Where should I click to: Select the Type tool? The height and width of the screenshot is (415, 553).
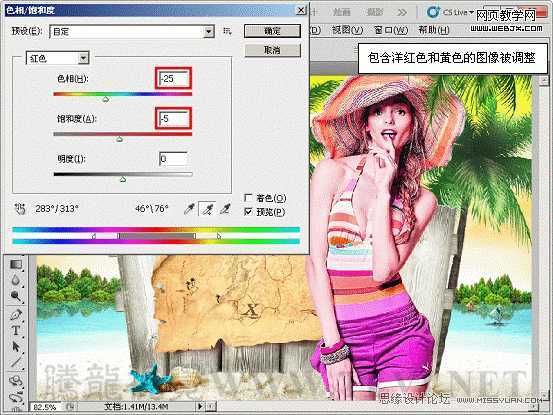click(x=16, y=330)
